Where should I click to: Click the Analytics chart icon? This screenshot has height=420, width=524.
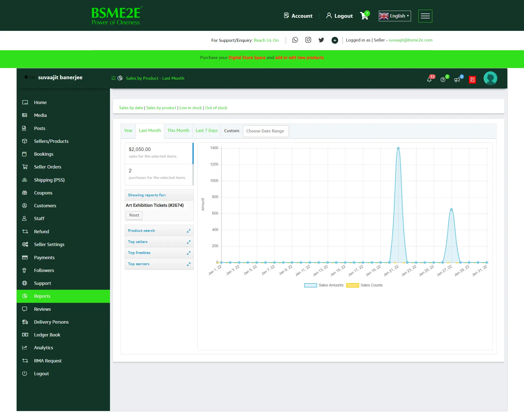coord(25,348)
